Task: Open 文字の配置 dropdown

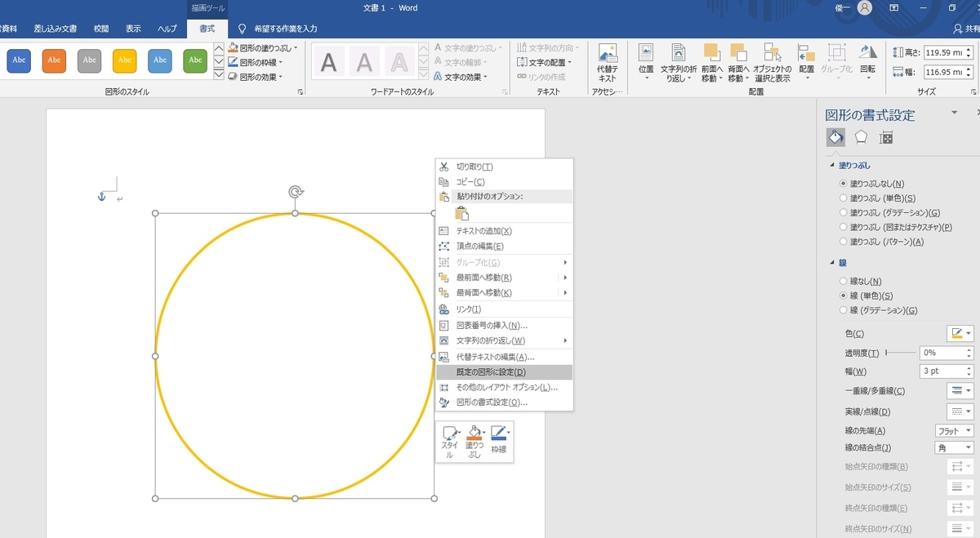Action: 545,62
